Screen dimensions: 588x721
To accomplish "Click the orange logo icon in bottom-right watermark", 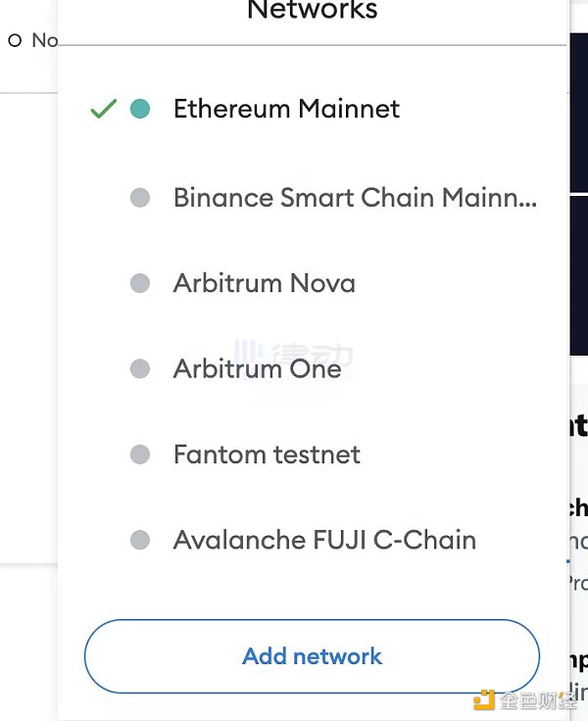I will click(483, 701).
